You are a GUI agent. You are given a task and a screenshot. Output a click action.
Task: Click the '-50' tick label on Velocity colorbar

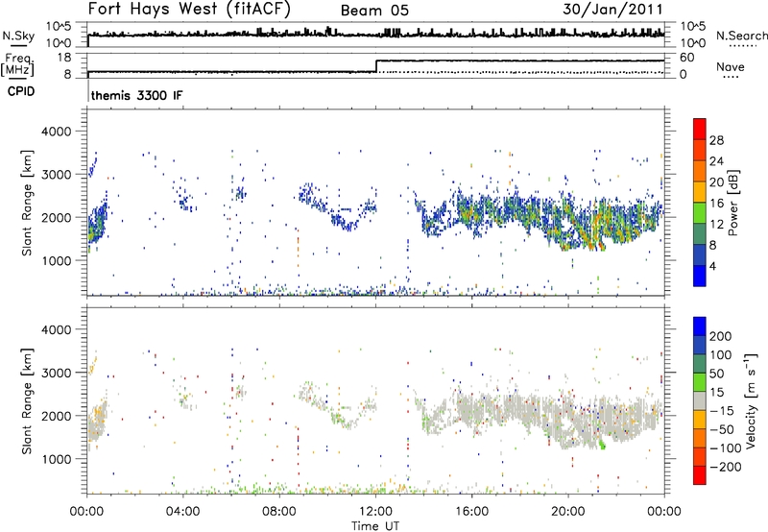click(x=723, y=429)
